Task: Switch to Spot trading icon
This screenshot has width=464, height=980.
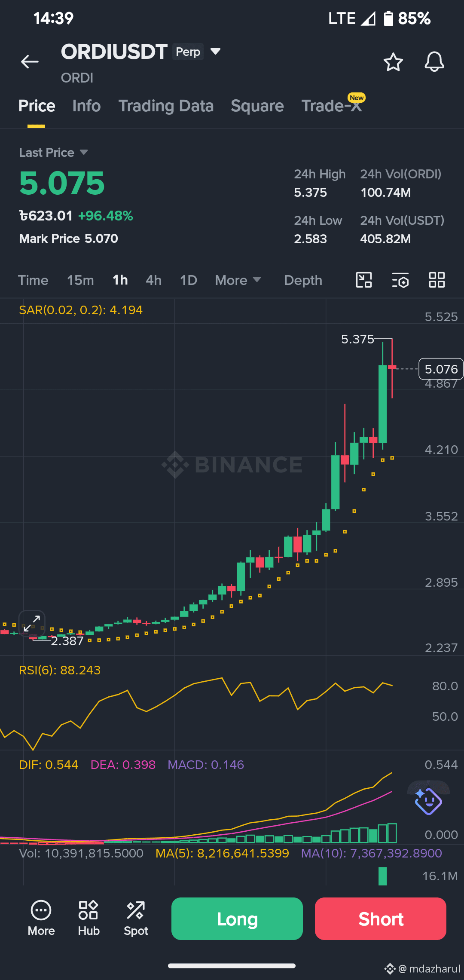Action: (x=136, y=919)
